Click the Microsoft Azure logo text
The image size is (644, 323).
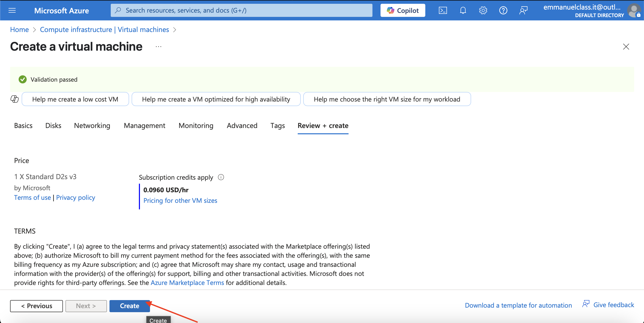(61, 11)
